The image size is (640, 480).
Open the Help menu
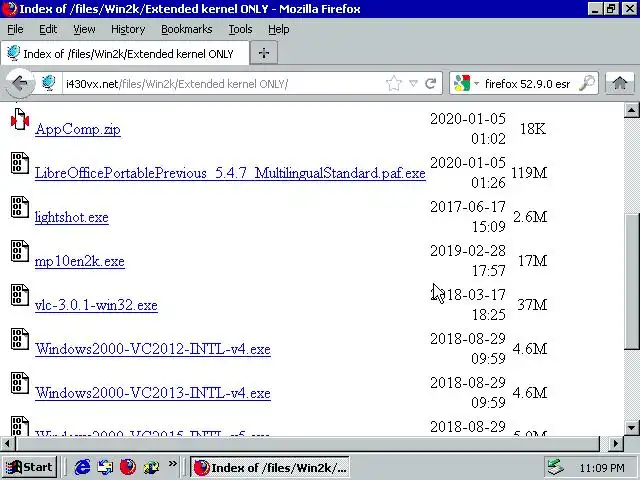tap(279, 29)
